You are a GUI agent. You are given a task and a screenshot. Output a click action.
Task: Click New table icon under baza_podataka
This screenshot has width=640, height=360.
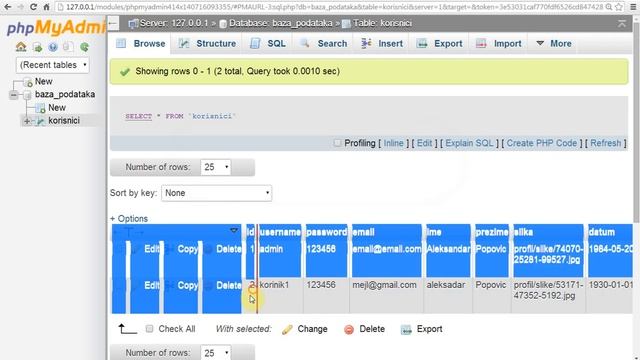click(40, 108)
